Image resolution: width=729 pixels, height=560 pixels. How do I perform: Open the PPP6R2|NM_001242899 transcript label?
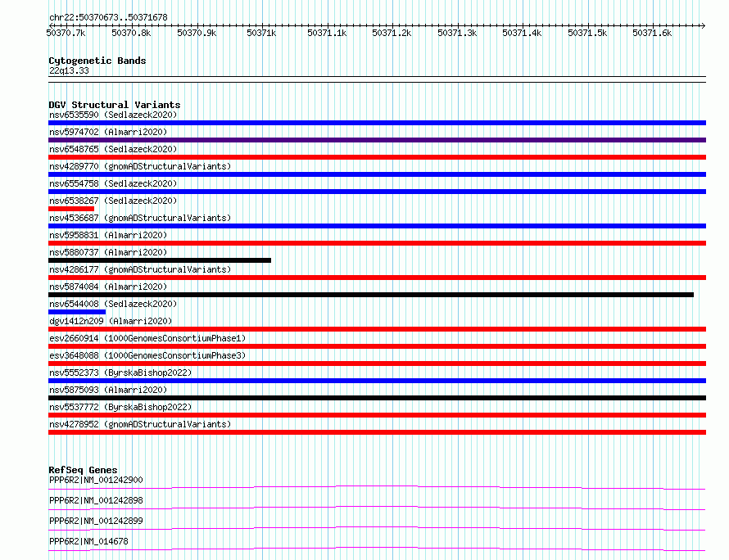pyautogui.click(x=96, y=521)
